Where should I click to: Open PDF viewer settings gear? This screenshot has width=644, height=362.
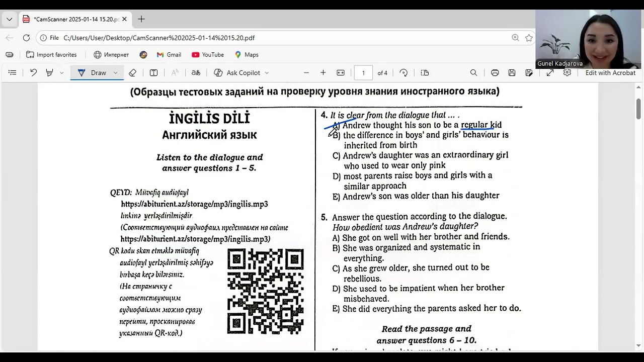567,73
